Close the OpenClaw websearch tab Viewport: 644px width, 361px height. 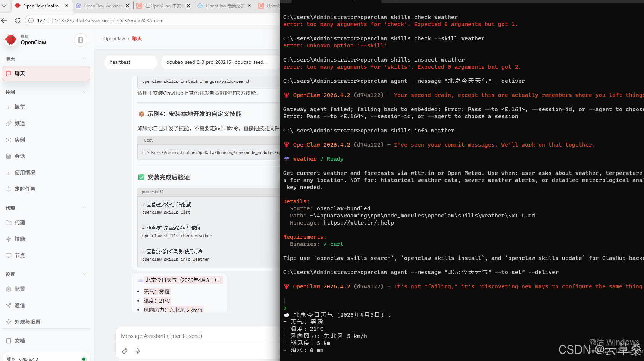tap(128, 6)
